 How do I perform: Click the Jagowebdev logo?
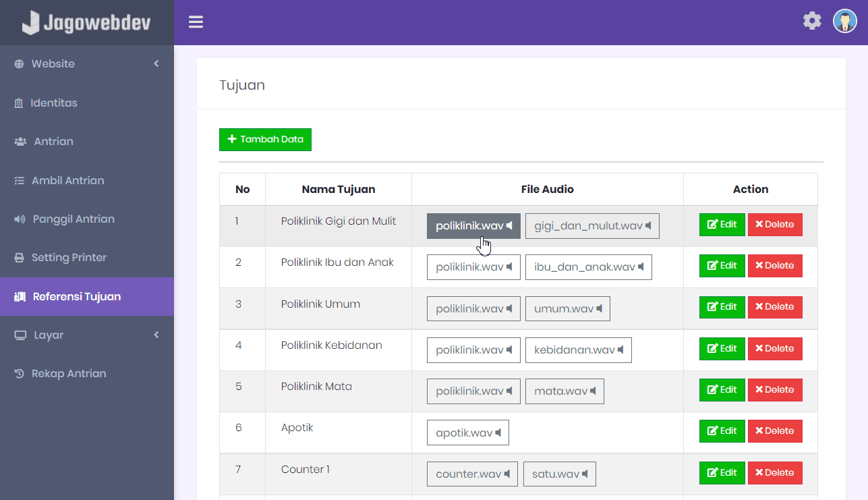pos(86,22)
